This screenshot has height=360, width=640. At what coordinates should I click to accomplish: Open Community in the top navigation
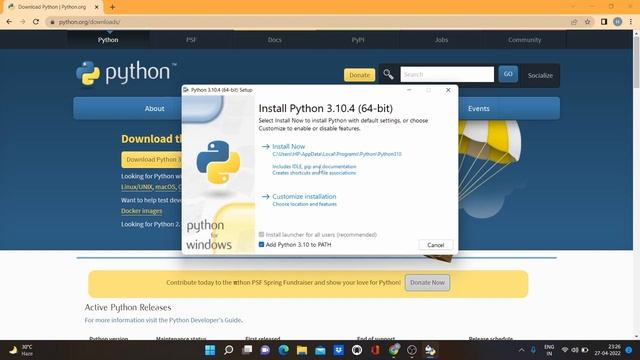(x=524, y=40)
